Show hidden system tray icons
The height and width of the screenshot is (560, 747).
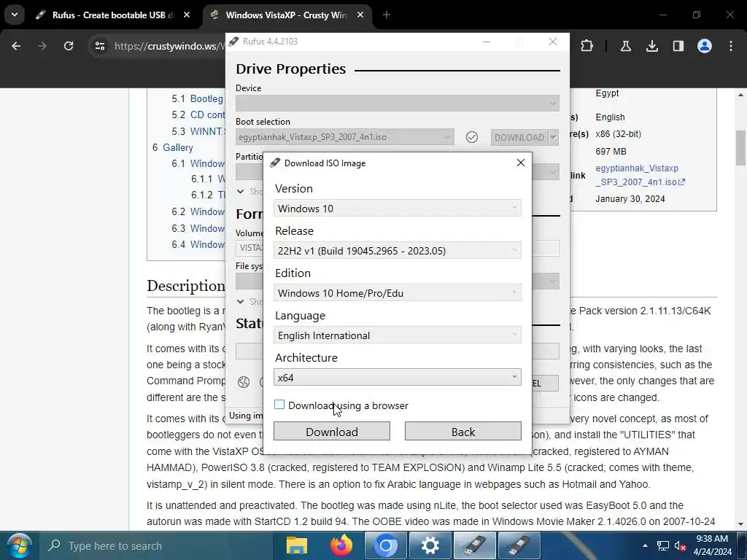645,545
